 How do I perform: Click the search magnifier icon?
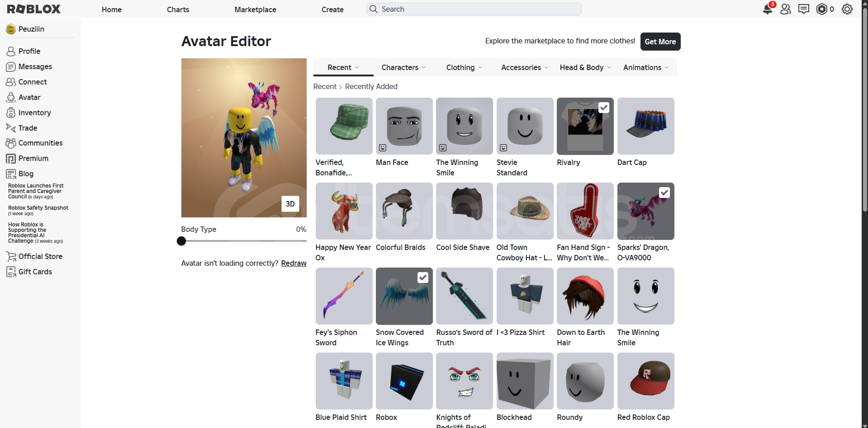point(374,9)
